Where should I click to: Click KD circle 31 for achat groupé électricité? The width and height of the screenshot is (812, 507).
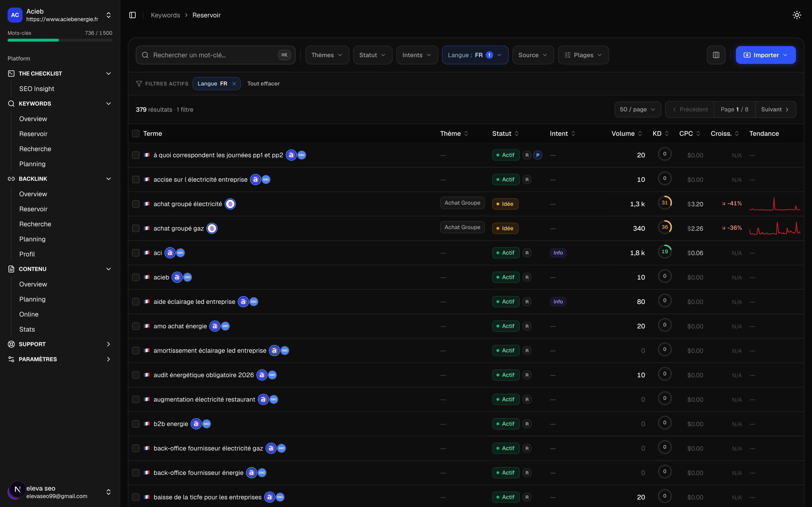(664, 203)
